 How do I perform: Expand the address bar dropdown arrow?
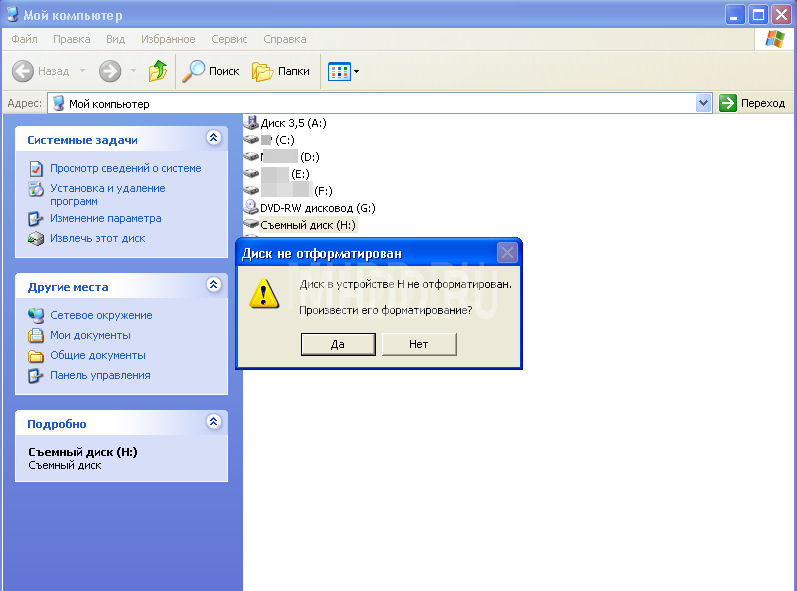(x=703, y=103)
